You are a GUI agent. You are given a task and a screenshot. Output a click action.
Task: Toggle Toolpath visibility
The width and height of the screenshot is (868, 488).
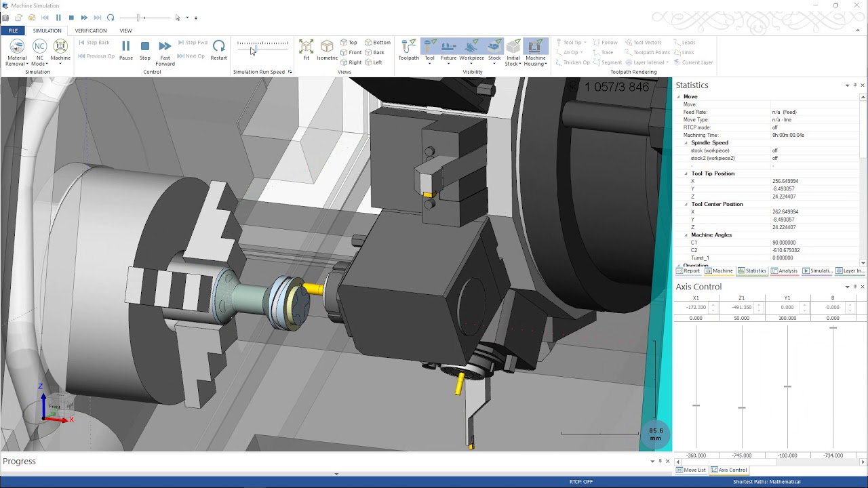coord(408,50)
